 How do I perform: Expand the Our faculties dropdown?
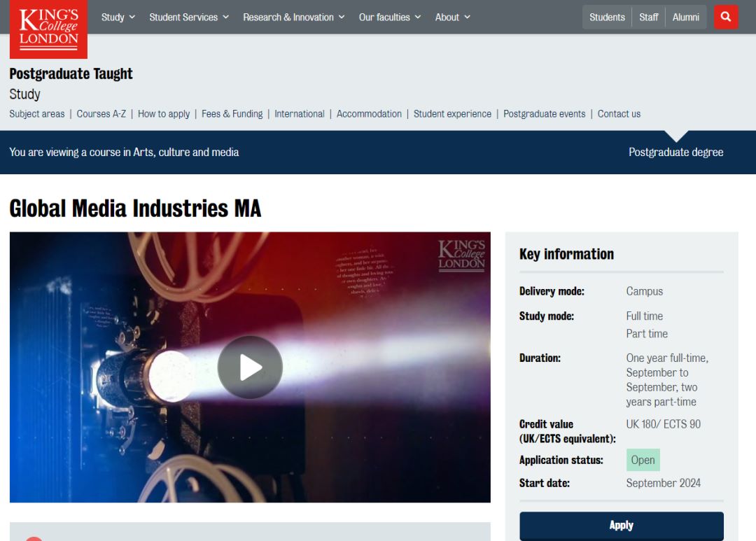[390, 17]
